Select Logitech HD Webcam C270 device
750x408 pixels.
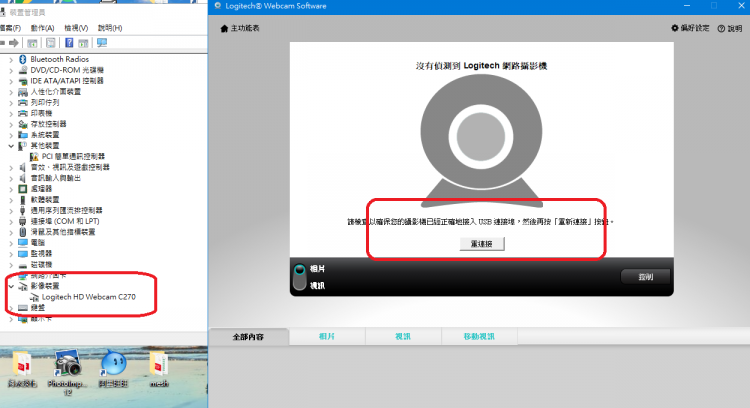[88, 297]
